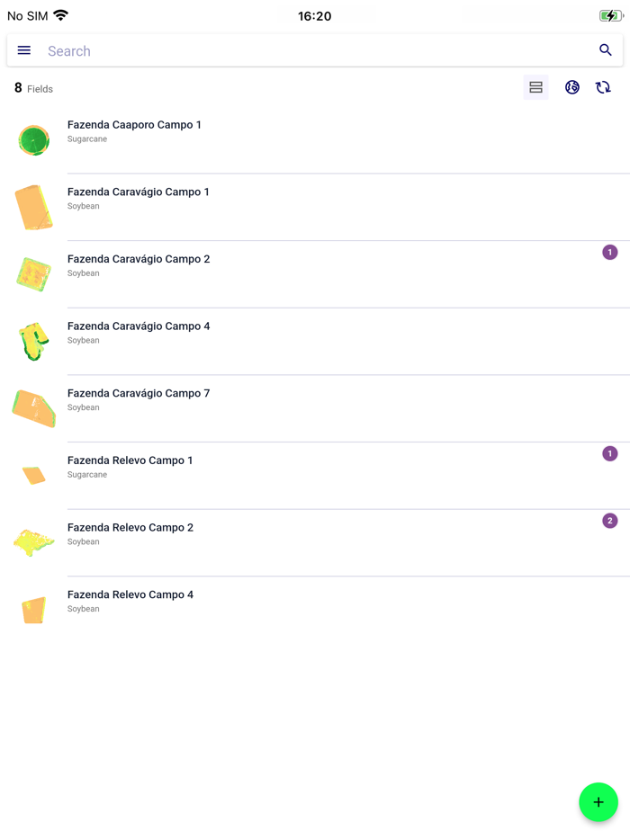This screenshot has height=840, width=630.
Task: Tap Soybean label under Caravágio Campo 4
Action: pyautogui.click(x=83, y=340)
